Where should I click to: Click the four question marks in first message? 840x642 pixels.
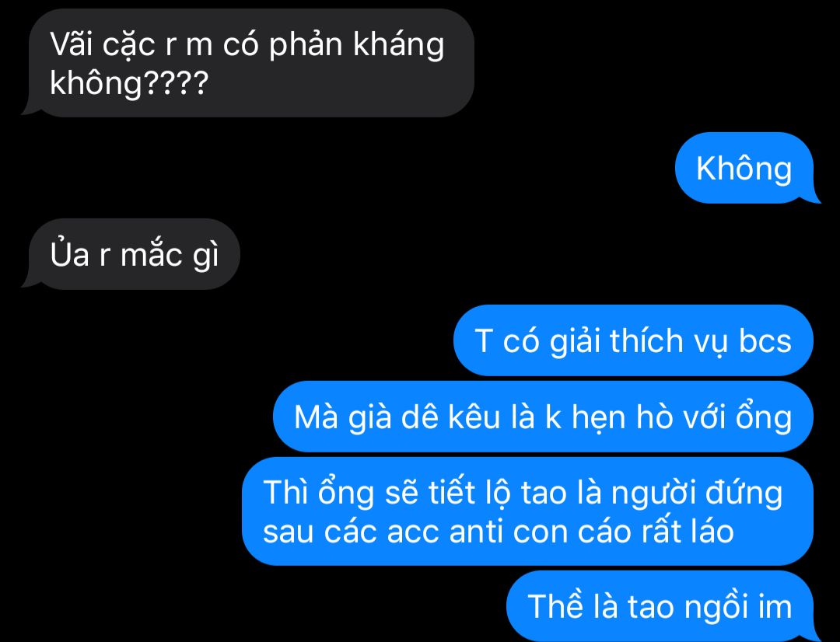tap(176, 83)
